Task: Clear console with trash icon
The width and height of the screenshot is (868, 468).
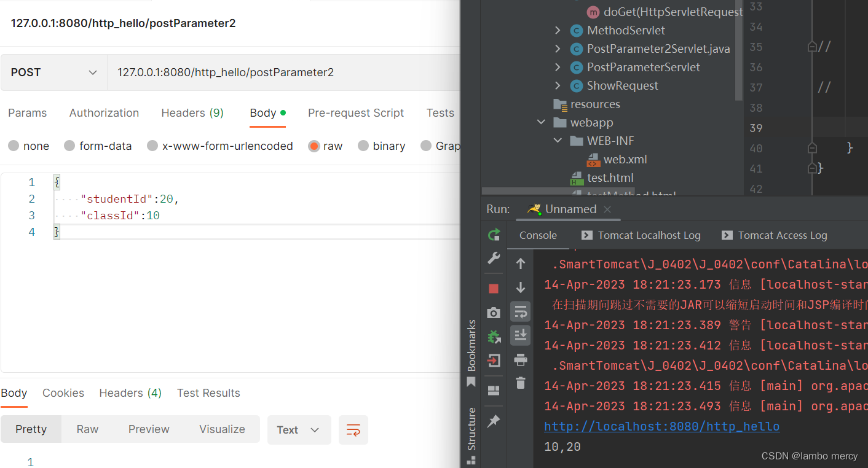Action: point(521,383)
